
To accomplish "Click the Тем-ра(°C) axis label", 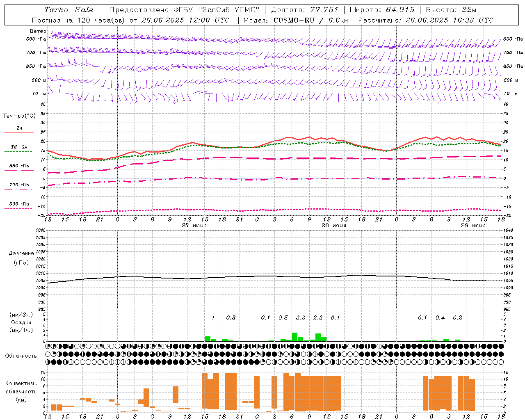I will pyautogui.click(x=19, y=116).
